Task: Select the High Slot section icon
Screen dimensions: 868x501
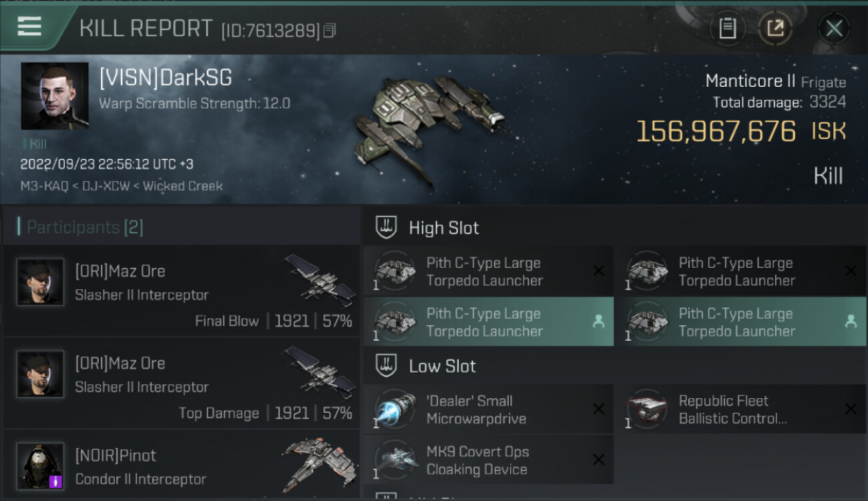Action: pyautogui.click(x=387, y=228)
